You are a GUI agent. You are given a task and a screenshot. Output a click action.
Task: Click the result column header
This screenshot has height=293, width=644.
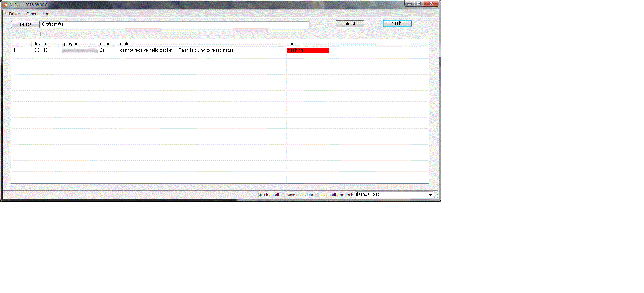click(x=308, y=44)
